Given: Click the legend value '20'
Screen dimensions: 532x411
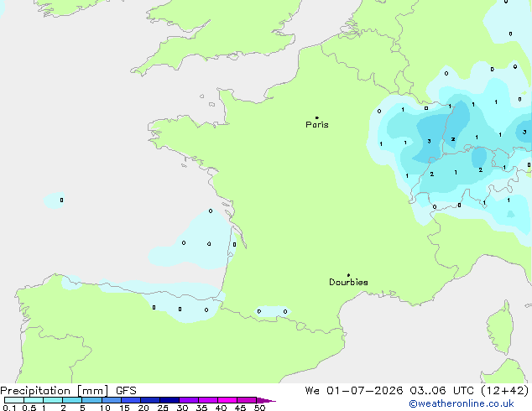Looking at the screenshot, I should [143, 408].
